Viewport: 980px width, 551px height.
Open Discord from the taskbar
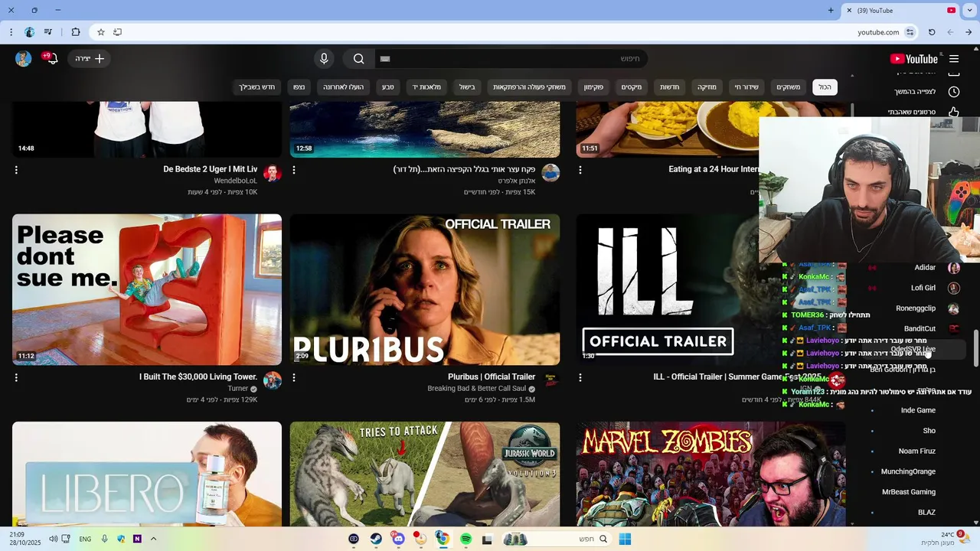(398, 539)
